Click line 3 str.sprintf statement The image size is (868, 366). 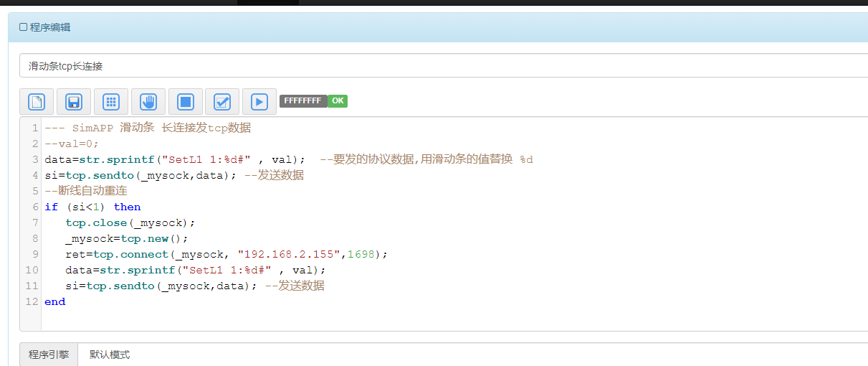pos(175,159)
